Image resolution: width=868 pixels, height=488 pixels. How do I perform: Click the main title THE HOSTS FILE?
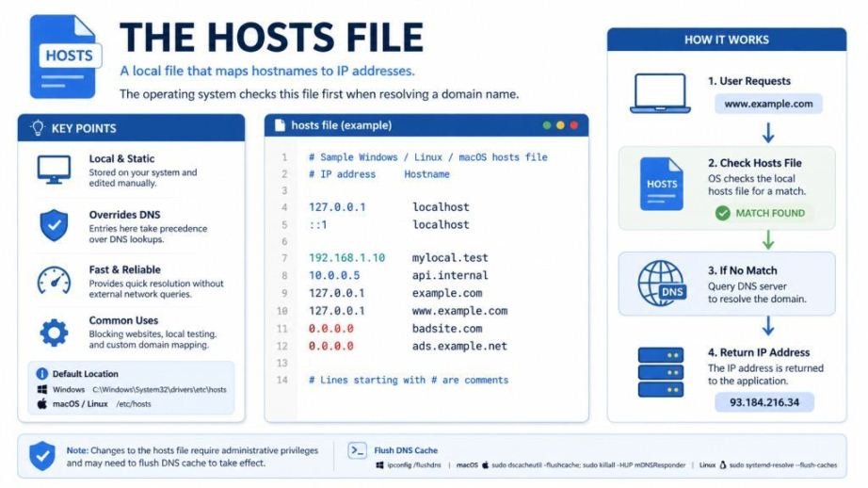coord(271,38)
